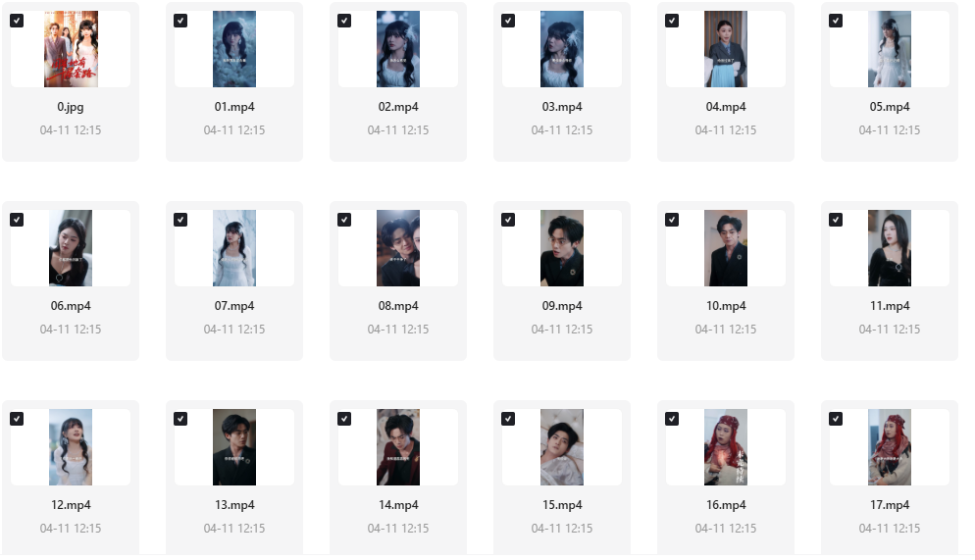This screenshot has width=975, height=560.
Task: Select the 04.mp4 video thumbnail
Action: coord(726,49)
